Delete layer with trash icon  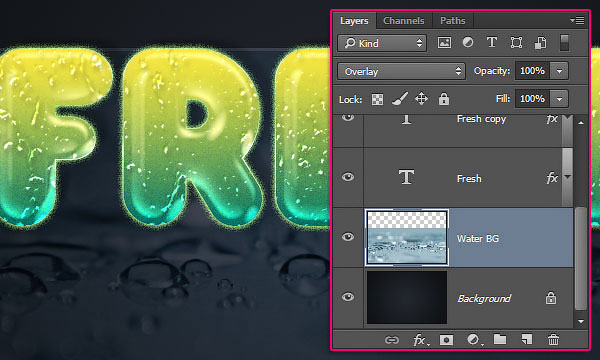553,339
